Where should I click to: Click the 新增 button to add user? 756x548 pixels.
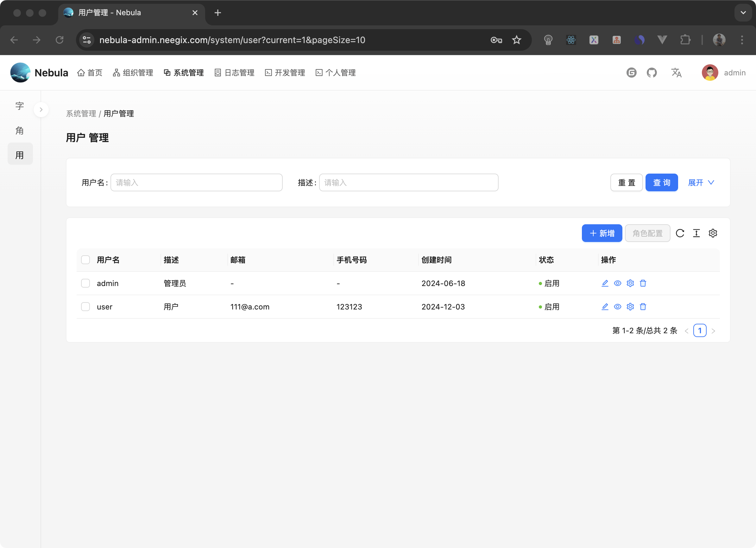pos(602,233)
